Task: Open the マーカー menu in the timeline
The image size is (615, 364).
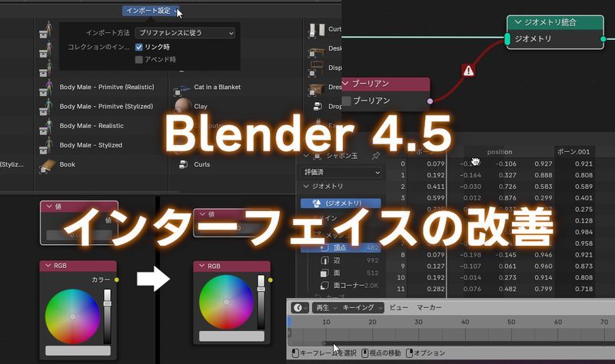Action: tap(429, 308)
